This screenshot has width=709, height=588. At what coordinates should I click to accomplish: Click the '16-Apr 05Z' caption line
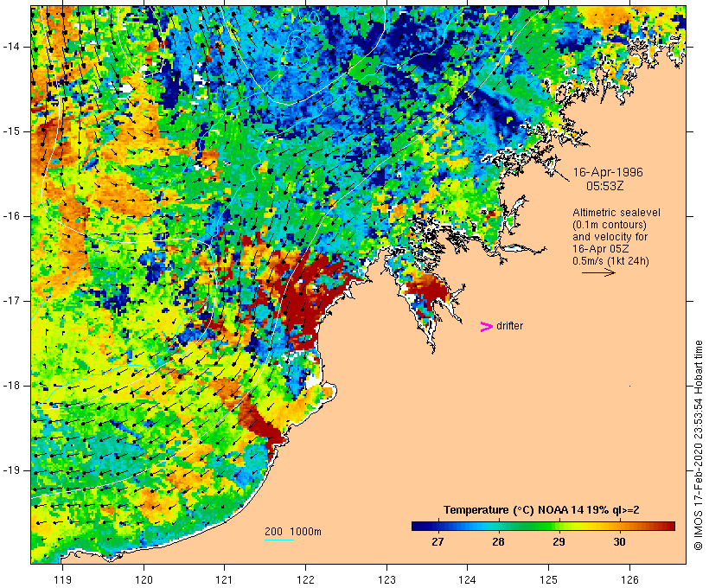click(600, 249)
